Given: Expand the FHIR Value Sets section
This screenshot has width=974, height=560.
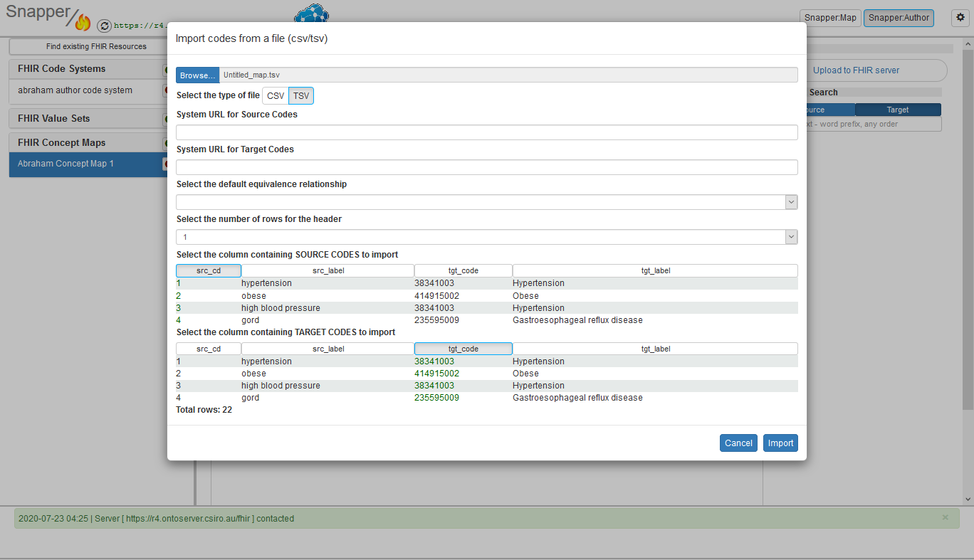Looking at the screenshot, I should click(54, 119).
